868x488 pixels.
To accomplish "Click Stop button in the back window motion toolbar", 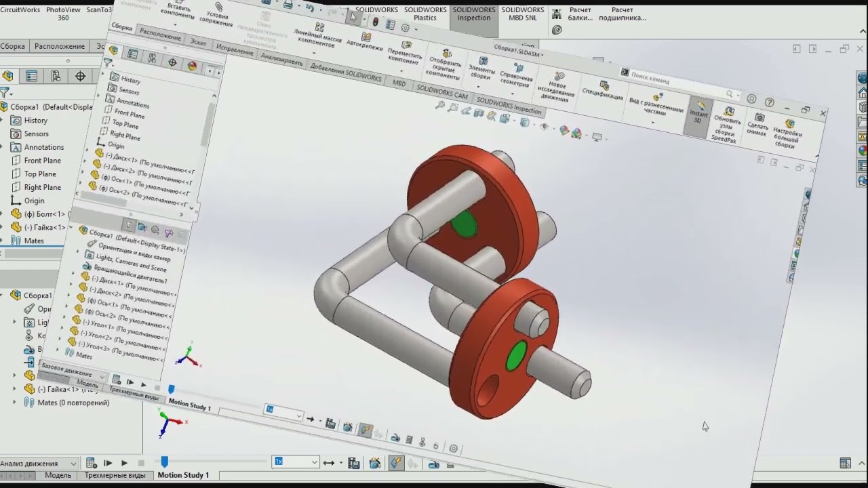I will (141, 463).
